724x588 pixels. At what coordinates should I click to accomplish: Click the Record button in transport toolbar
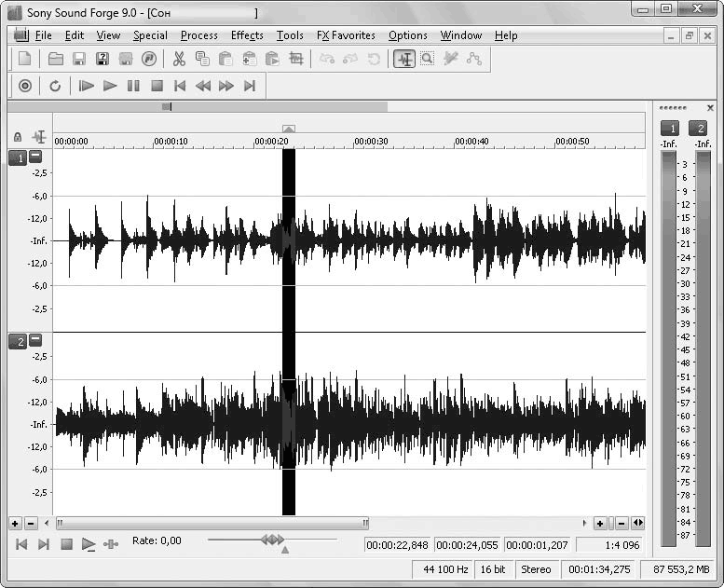(25, 86)
